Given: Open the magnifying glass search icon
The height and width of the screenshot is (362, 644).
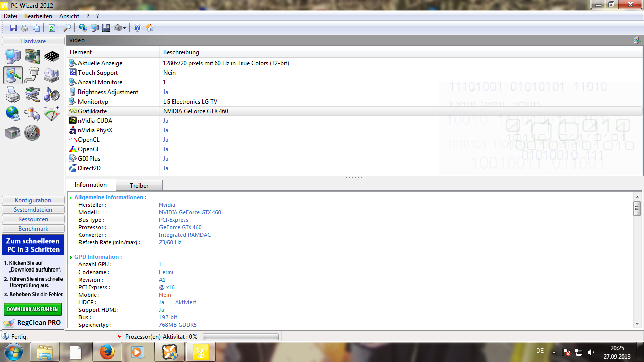Looking at the screenshot, I should 67,28.
